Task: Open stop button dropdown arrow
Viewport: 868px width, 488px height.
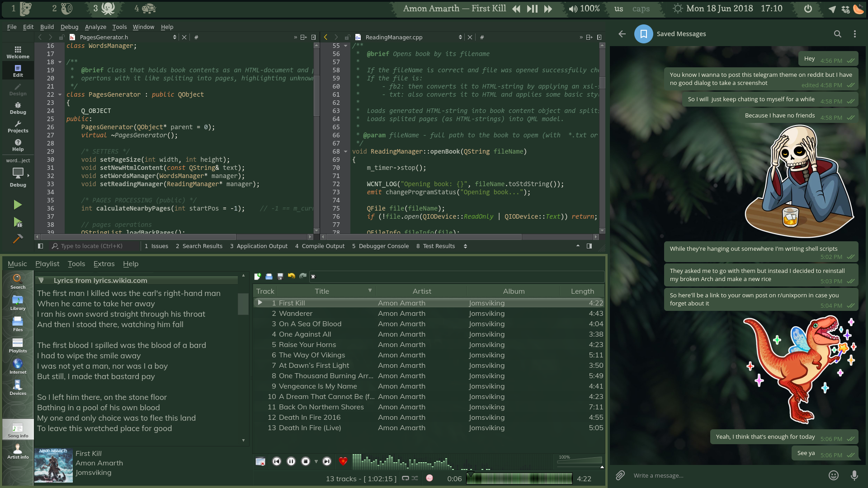Action: pyautogui.click(x=316, y=461)
